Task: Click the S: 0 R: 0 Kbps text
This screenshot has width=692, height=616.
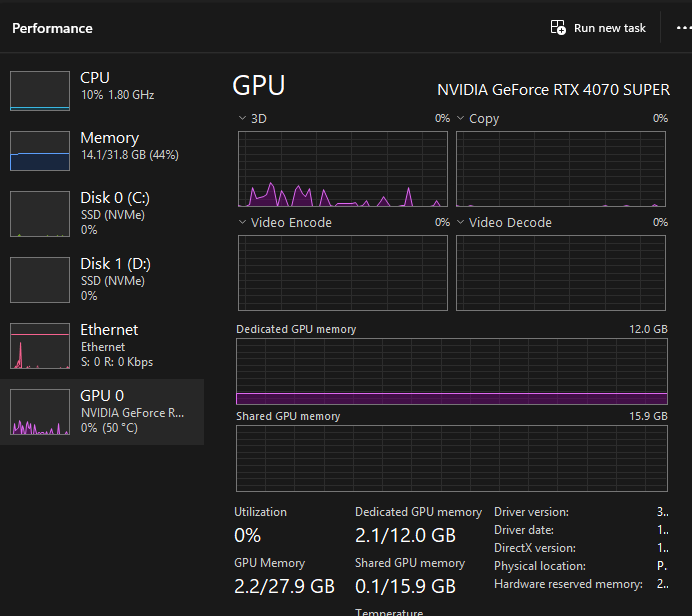Action: [117, 362]
